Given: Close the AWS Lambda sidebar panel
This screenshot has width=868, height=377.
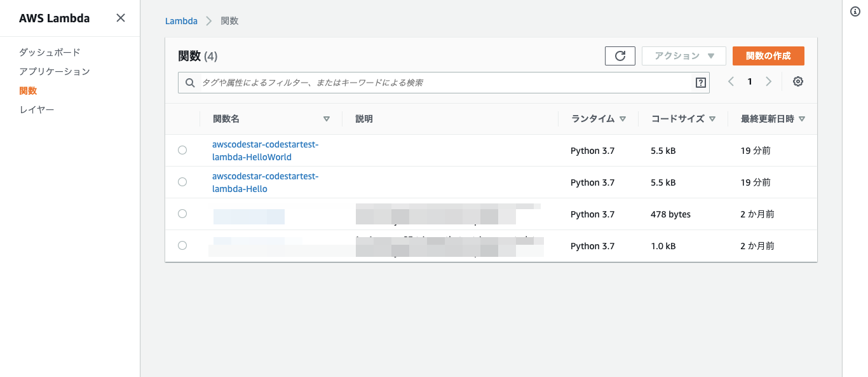Looking at the screenshot, I should 121,18.
